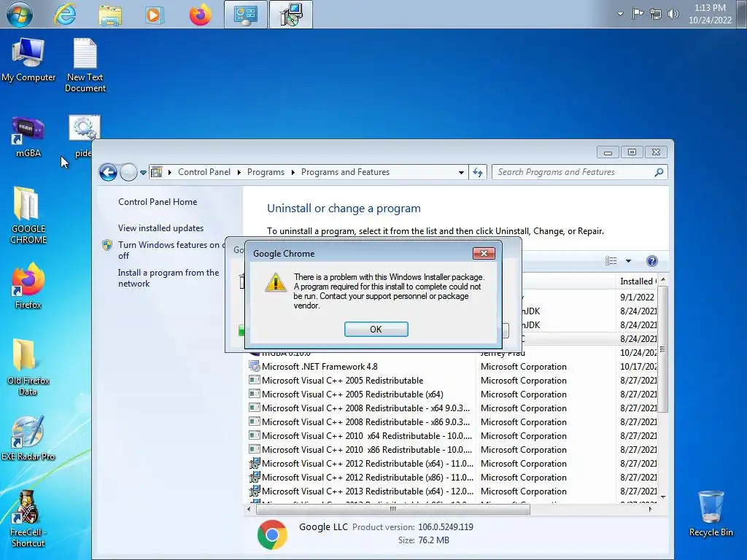Screen dimensions: 747x560
Task: Click the search magnifier icon
Action: coord(659,172)
